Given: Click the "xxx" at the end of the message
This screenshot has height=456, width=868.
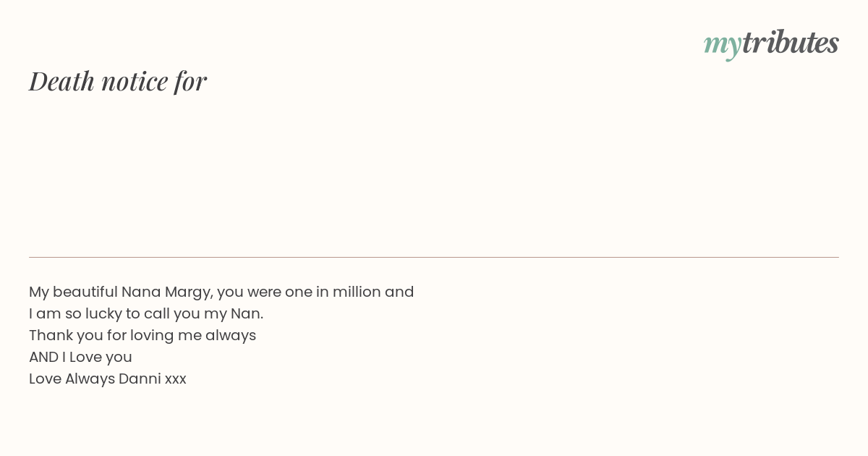Looking at the screenshot, I should 176,380.
